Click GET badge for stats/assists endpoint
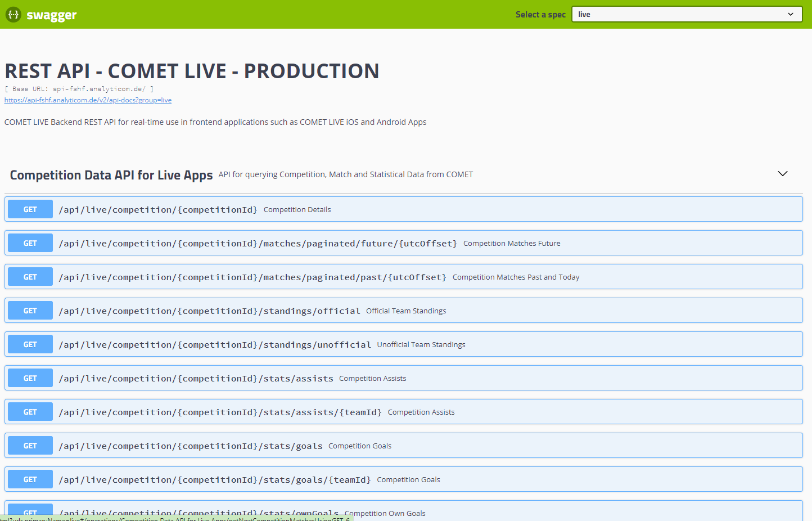 click(x=30, y=378)
